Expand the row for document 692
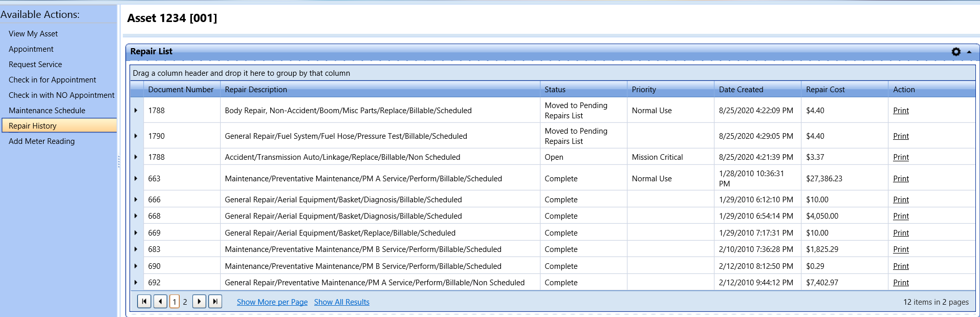This screenshot has width=980, height=317. [136, 282]
